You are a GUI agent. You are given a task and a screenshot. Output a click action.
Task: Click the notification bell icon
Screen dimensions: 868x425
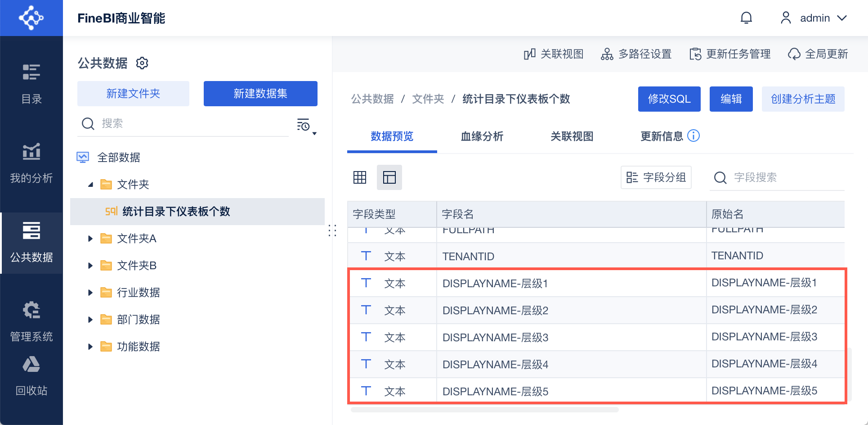coord(746,18)
